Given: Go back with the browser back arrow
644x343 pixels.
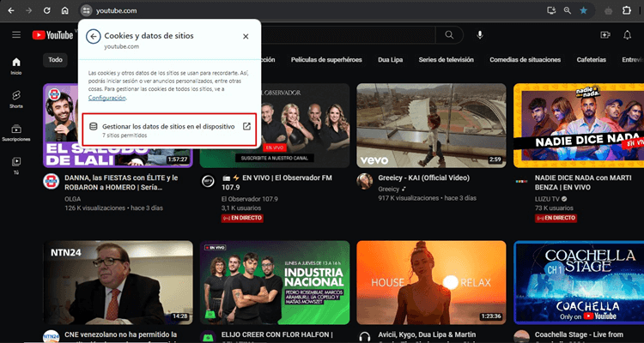Looking at the screenshot, I should coord(11,10).
